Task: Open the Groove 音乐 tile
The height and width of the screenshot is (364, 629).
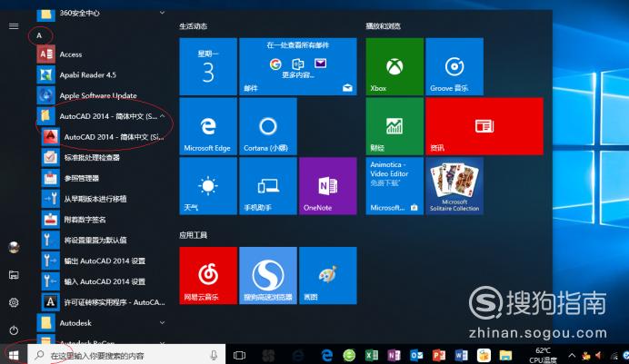Action: [454, 66]
